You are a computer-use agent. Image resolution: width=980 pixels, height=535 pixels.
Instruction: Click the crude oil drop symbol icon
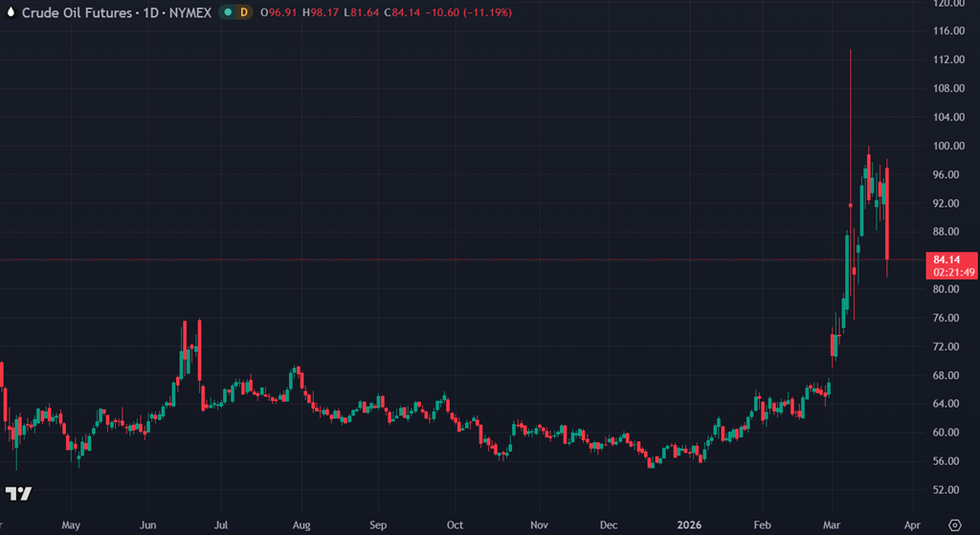pyautogui.click(x=11, y=12)
